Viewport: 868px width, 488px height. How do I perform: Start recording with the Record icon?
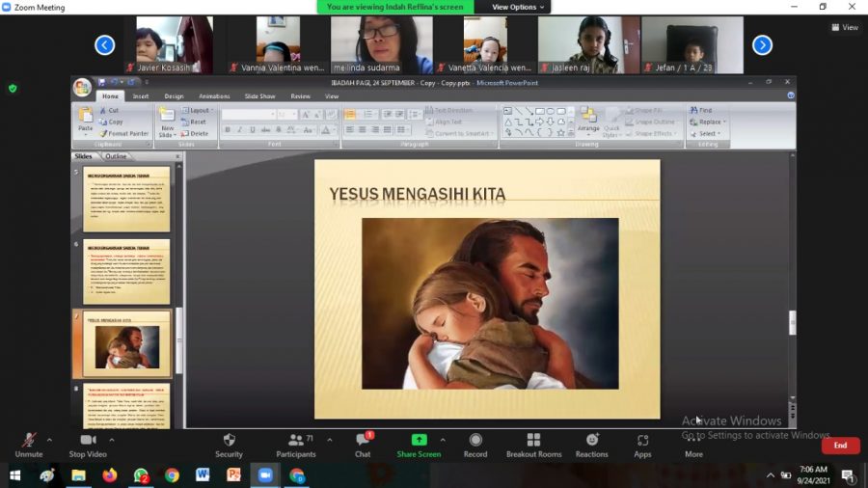pos(475,441)
